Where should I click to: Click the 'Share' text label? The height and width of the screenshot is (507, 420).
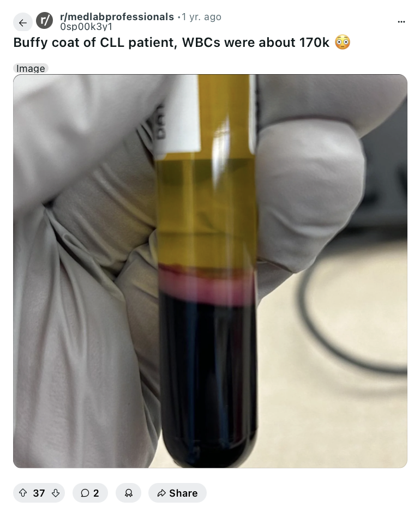pos(183,493)
